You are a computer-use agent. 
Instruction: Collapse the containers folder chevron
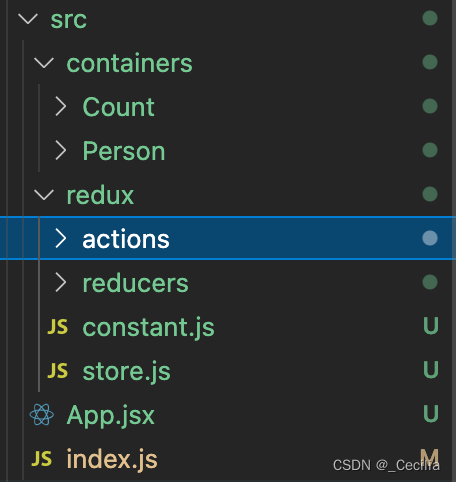click(x=44, y=63)
